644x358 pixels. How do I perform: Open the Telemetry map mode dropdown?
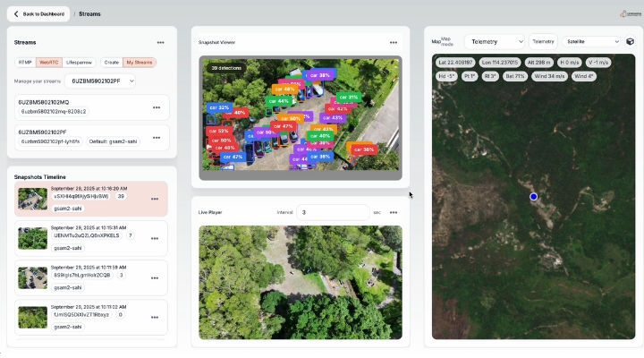(x=495, y=41)
